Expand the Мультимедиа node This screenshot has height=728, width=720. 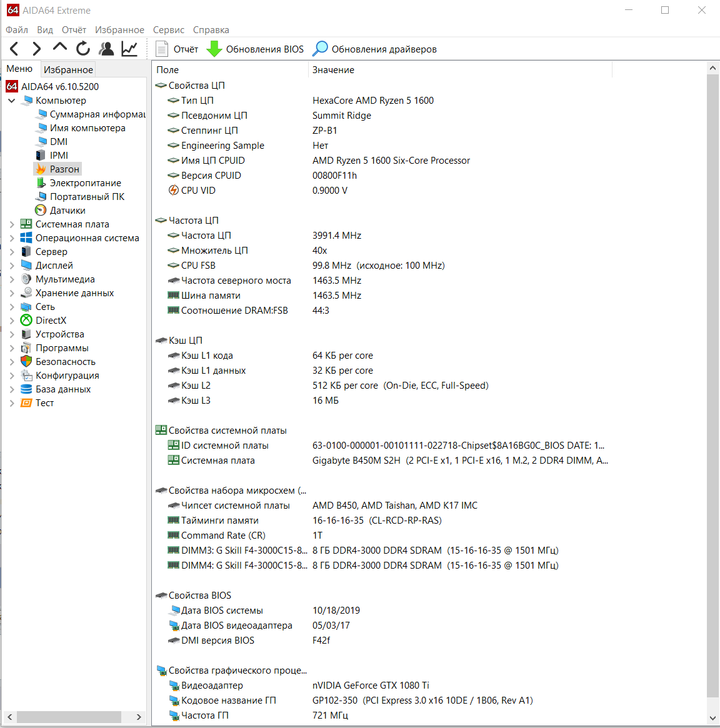pos(12,279)
